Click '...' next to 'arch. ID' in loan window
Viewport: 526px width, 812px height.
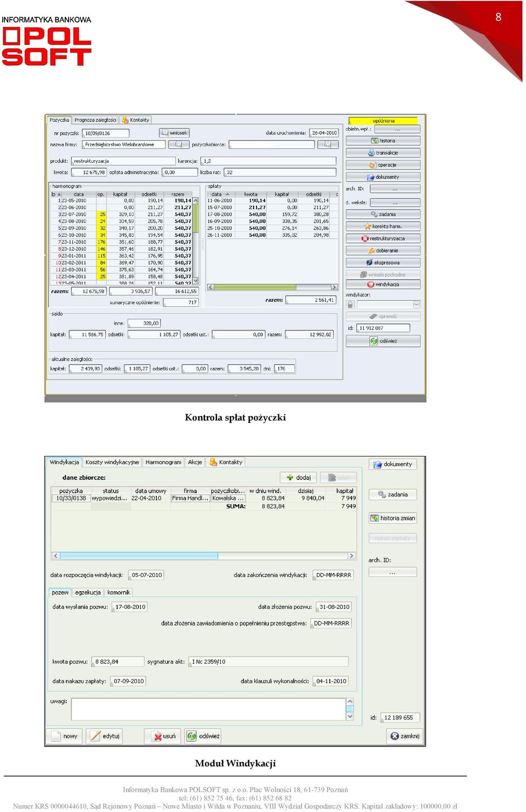[395, 188]
